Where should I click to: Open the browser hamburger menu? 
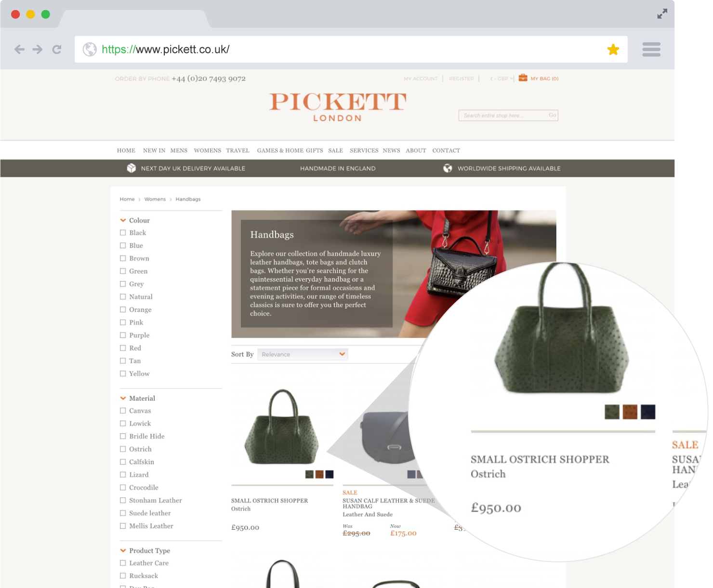pyautogui.click(x=651, y=49)
